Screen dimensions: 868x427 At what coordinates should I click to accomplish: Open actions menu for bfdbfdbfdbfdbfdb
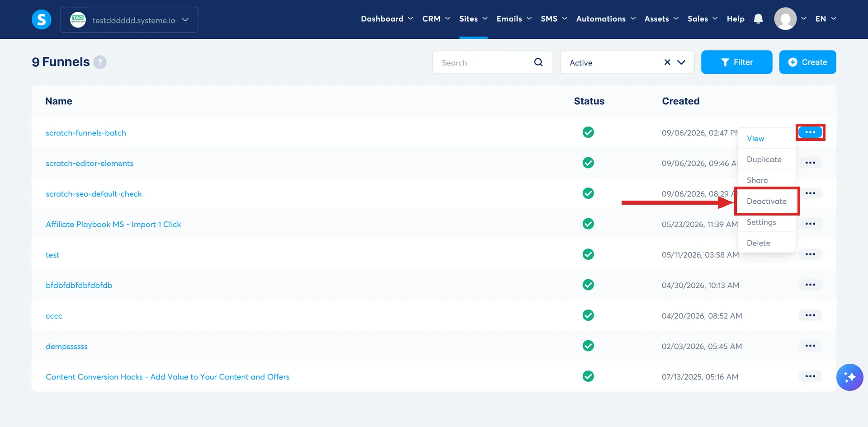click(x=810, y=285)
